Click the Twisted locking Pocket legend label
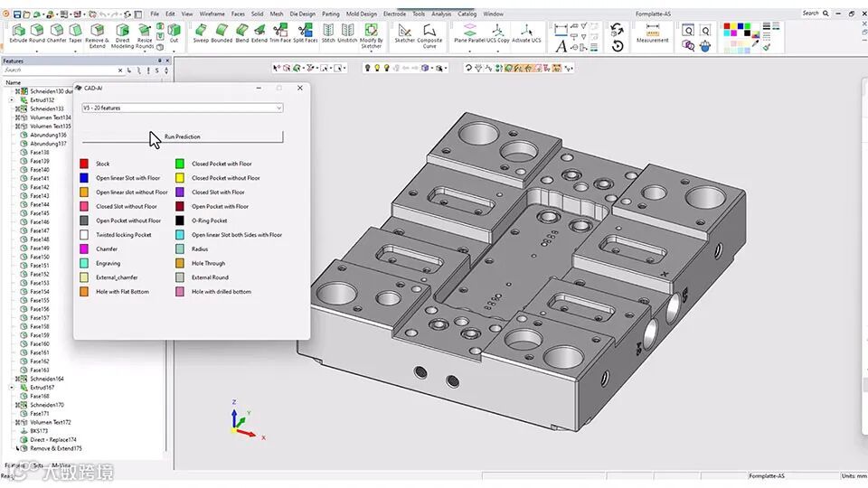The height and width of the screenshot is (488, 868). [124, 235]
